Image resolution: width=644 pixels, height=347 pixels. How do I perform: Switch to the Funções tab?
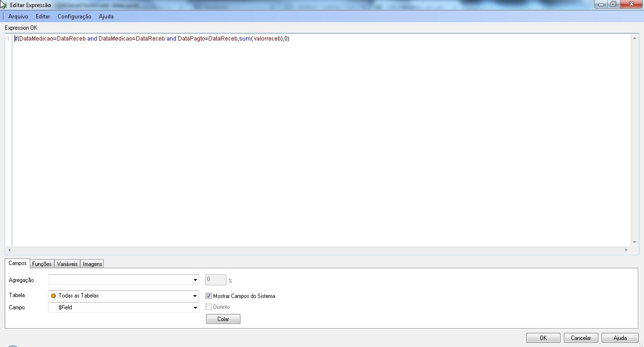42,264
